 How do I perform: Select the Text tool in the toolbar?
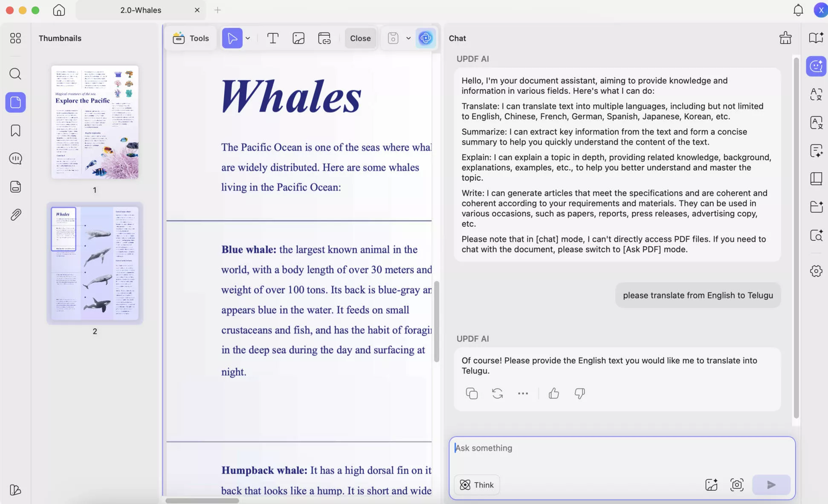[273, 38]
